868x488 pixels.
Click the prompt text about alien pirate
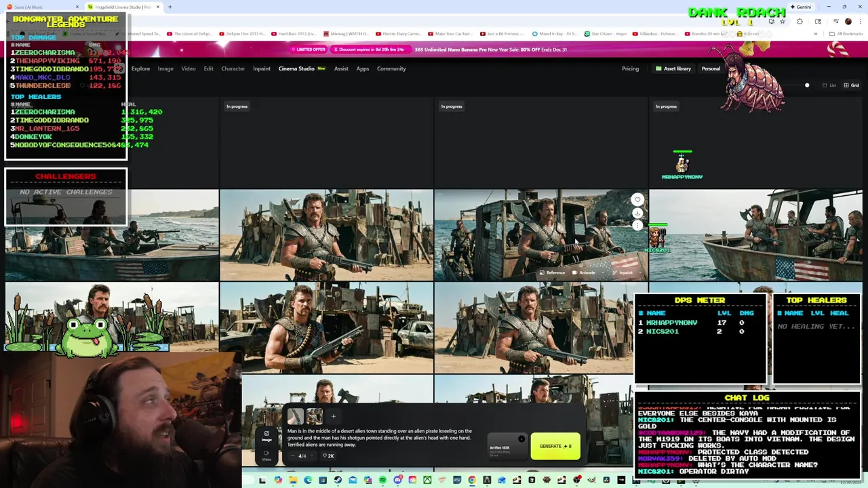(379, 438)
